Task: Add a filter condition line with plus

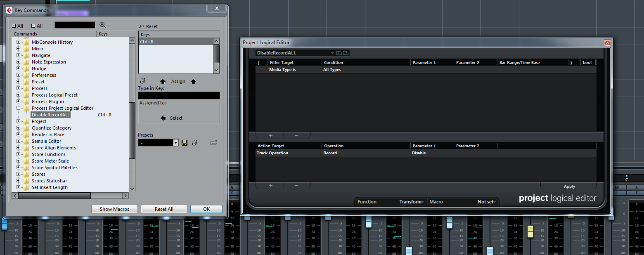Action: pyautogui.click(x=270, y=135)
